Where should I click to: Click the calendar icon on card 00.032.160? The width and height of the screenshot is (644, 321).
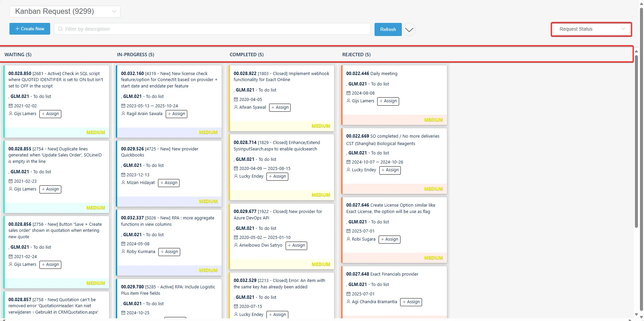123,106
